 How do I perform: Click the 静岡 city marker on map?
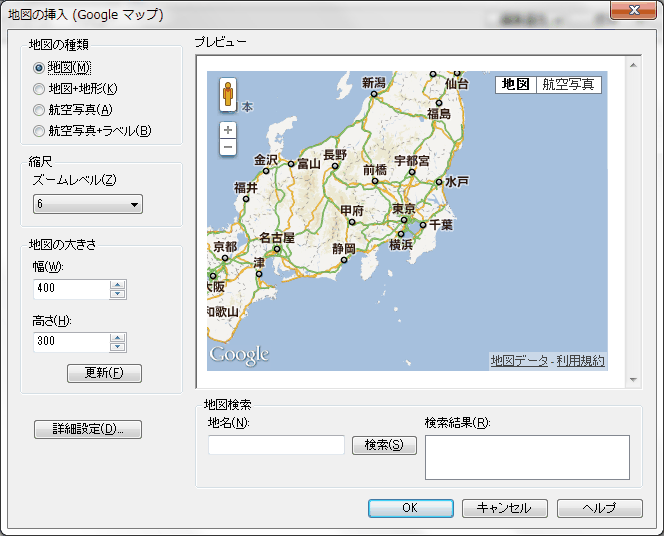pyautogui.click(x=344, y=260)
